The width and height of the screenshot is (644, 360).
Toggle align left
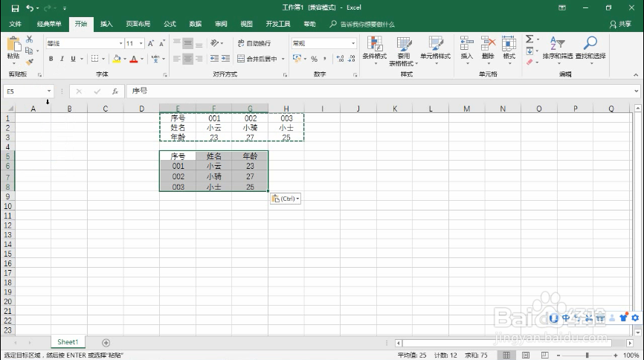pyautogui.click(x=176, y=59)
